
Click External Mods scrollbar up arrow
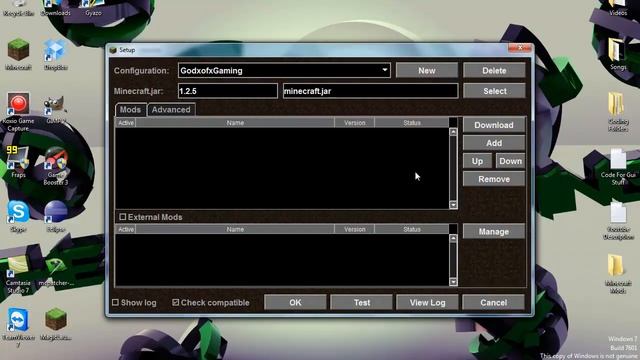453,238
